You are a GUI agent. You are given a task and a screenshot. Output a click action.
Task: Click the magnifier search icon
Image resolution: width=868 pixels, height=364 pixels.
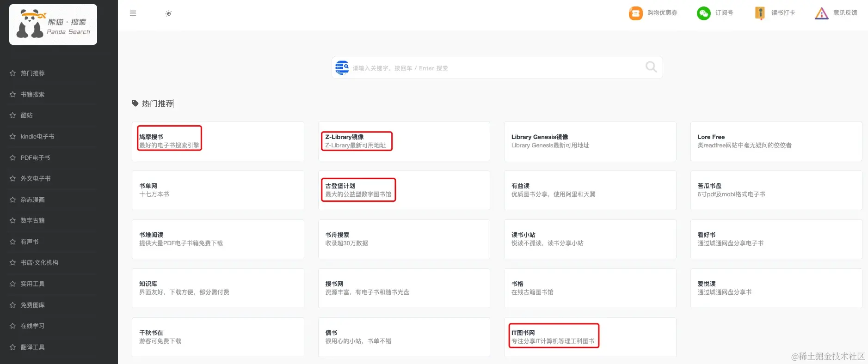coord(651,67)
